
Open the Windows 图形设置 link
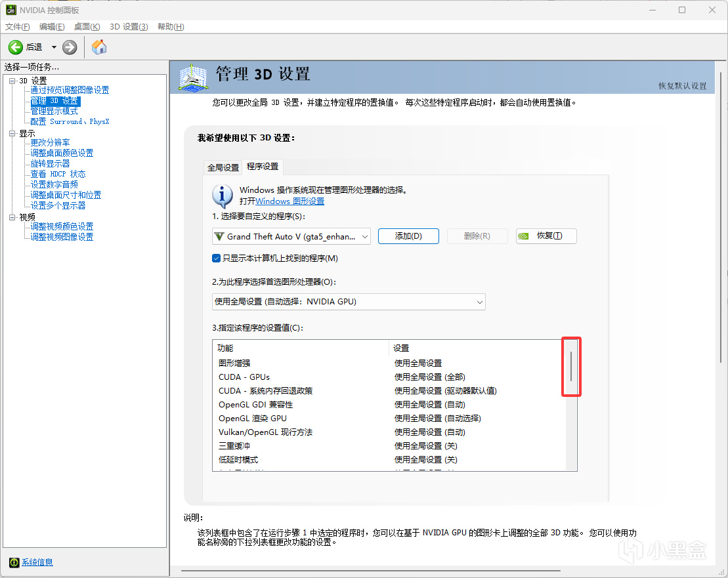click(289, 201)
